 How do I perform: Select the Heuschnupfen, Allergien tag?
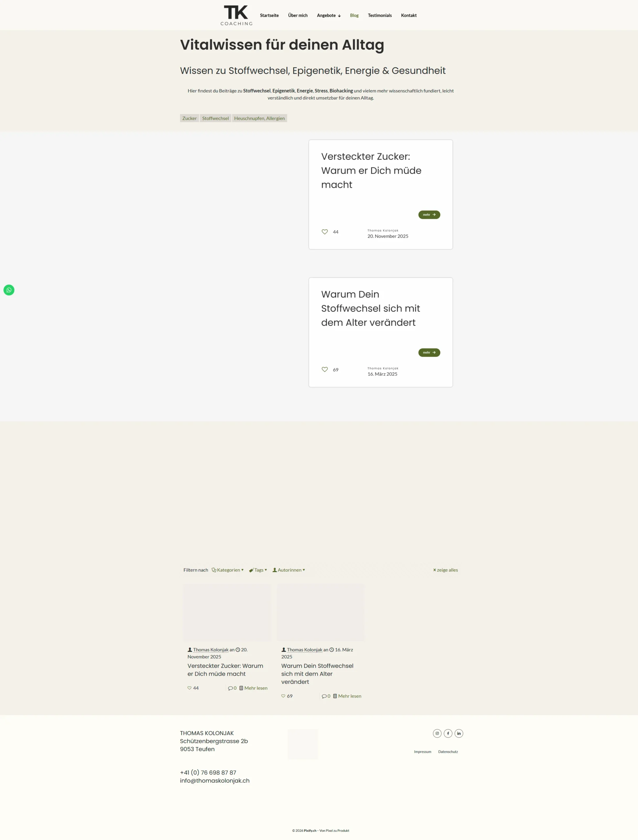pos(259,118)
